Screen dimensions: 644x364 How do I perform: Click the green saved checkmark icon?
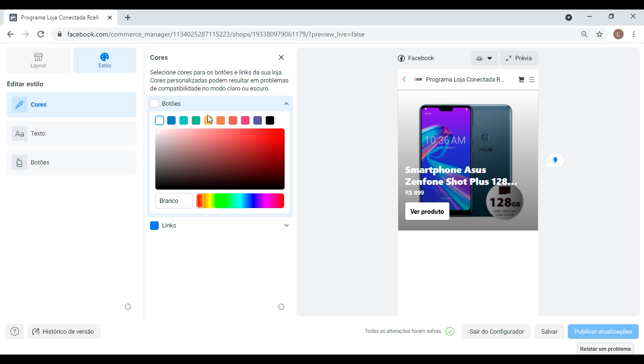(450, 331)
